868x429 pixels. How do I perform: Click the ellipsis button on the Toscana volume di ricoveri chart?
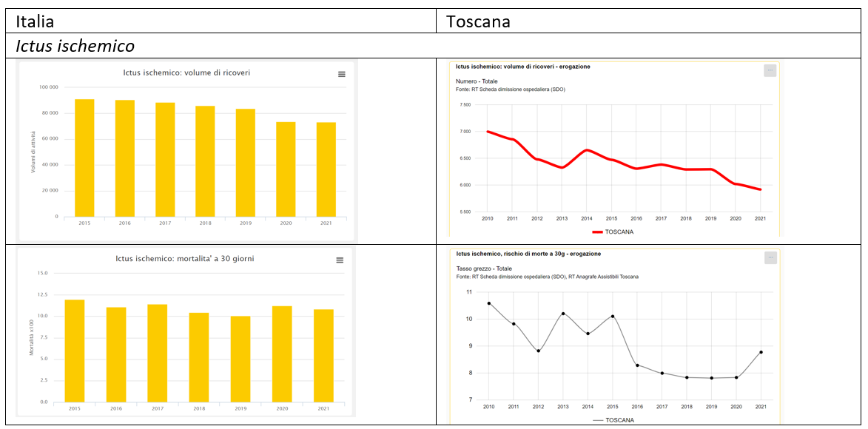tap(770, 70)
